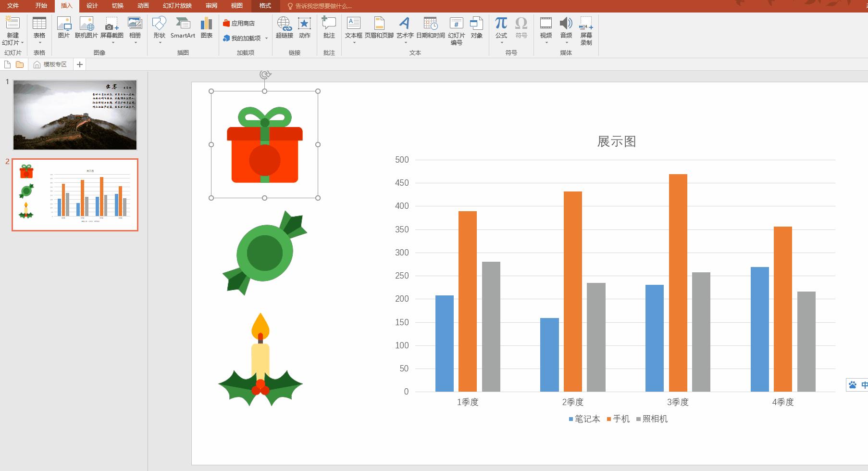868x471 pixels.
Task: Add a text box using 文本框
Action: [x=353, y=28]
